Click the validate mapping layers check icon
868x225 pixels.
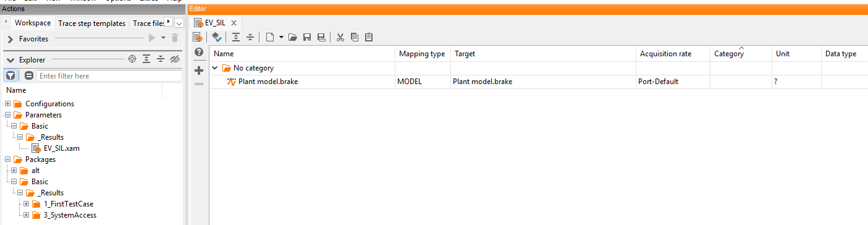tap(216, 37)
